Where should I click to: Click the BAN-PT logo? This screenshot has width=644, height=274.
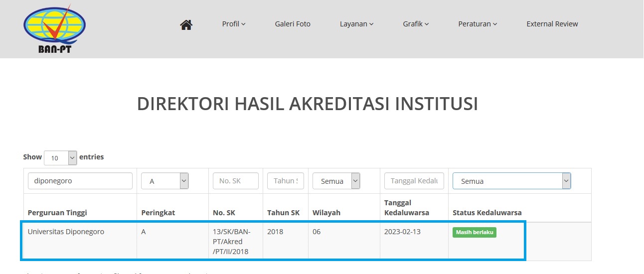54,28
